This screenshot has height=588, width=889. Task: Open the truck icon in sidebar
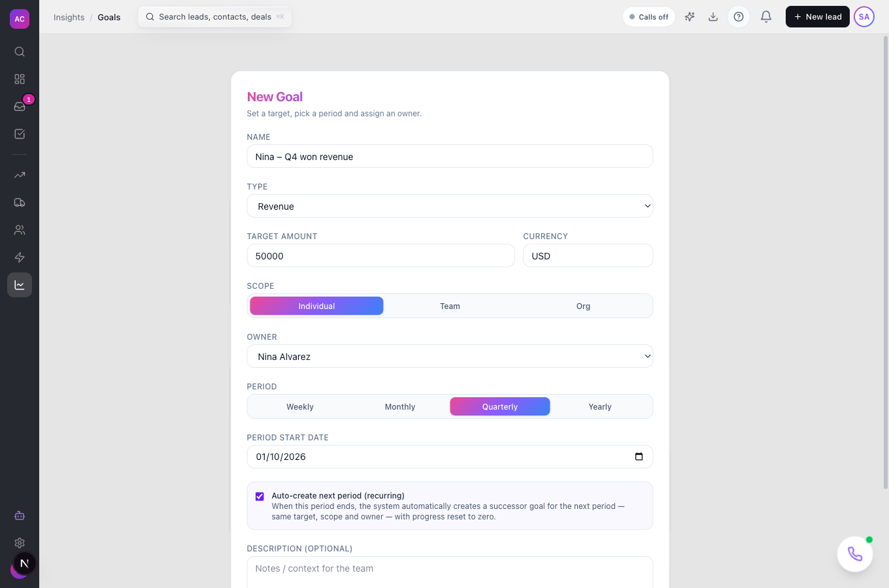[20, 203]
